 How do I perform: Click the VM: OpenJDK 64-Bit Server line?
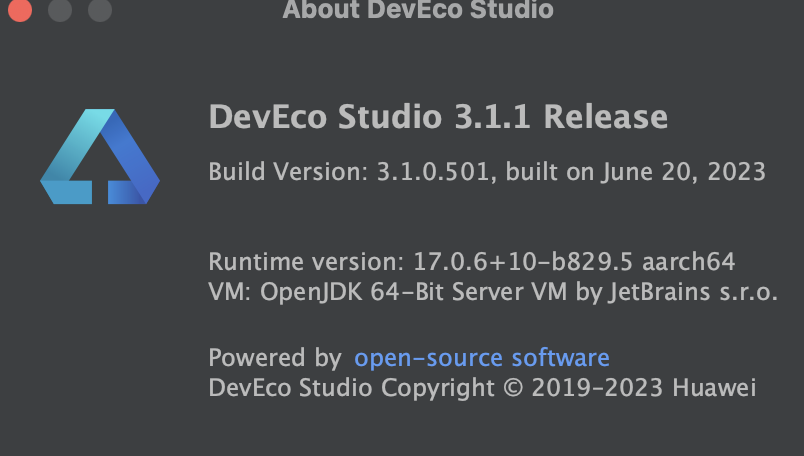point(493,292)
